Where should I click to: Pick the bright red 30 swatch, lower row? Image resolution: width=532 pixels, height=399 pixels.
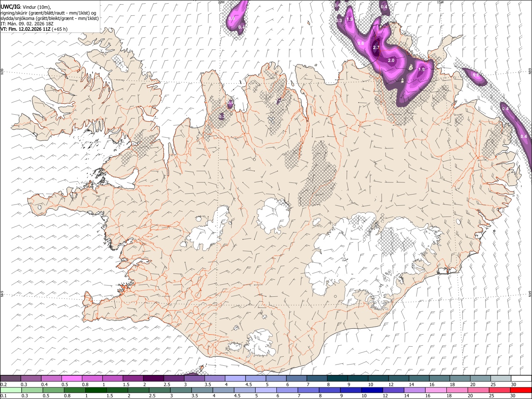(x=521, y=390)
